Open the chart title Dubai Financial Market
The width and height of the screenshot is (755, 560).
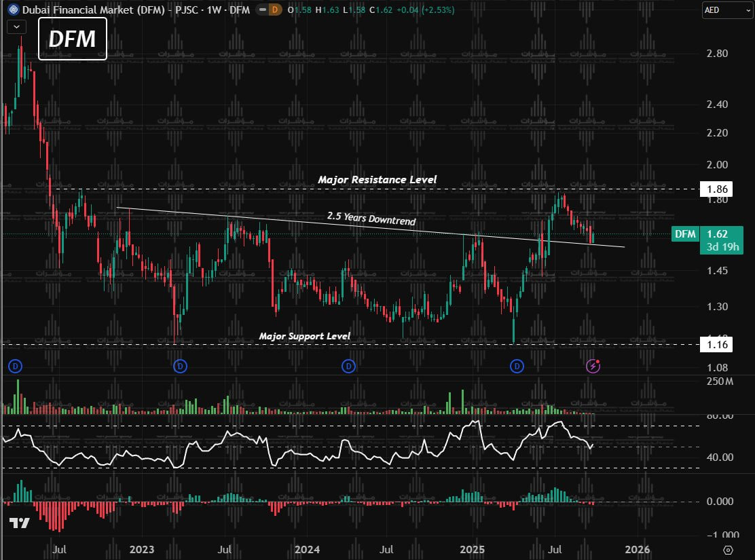136,10
